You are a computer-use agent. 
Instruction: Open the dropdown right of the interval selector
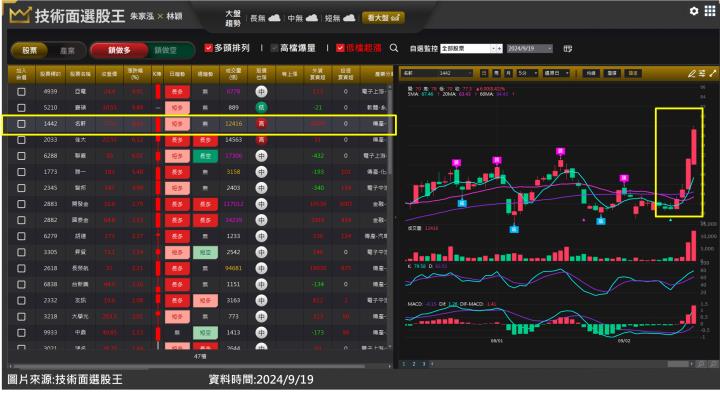pos(556,73)
